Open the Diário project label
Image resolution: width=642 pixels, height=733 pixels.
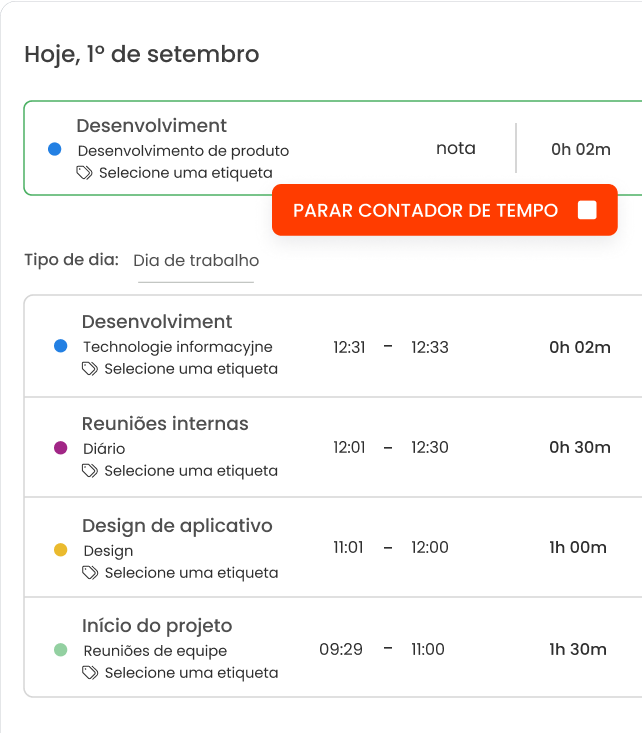(x=104, y=449)
